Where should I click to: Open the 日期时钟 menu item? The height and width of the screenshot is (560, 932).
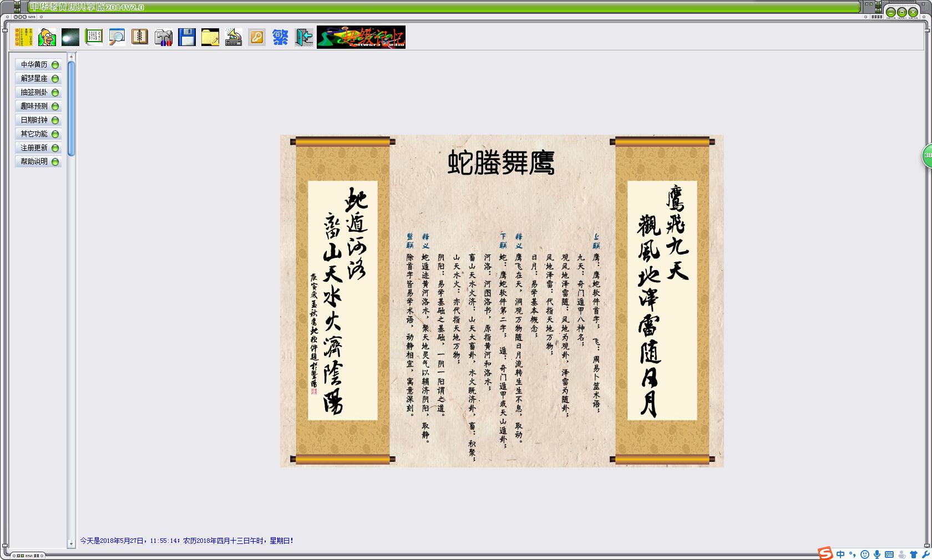click(x=38, y=120)
